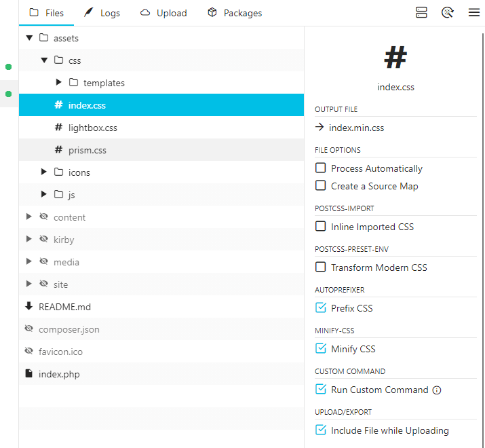The height and width of the screenshot is (448, 485).
Task: Select the README.md file
Action: pos(161,307)
